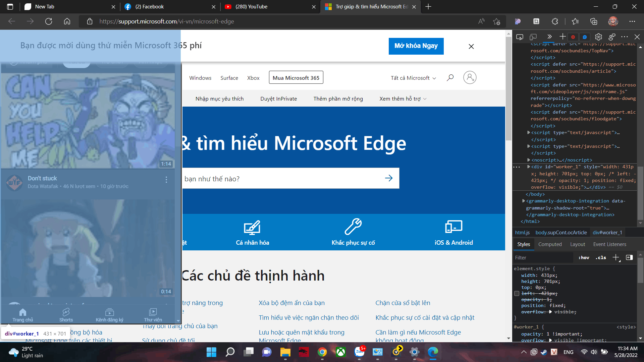Screen dimensions: 644x362
Task: Click the DevTools send feedback icon
Action: pos(612,37)
